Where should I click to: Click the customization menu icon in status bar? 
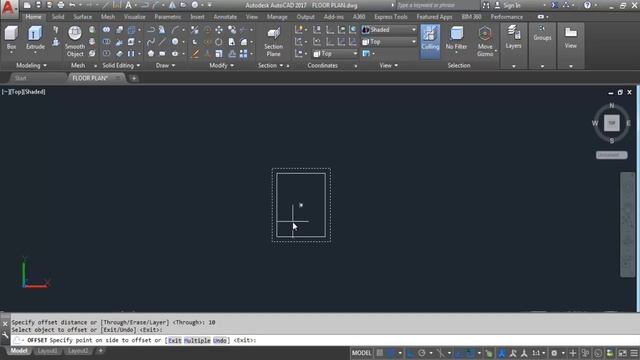[x=634, y=353]
